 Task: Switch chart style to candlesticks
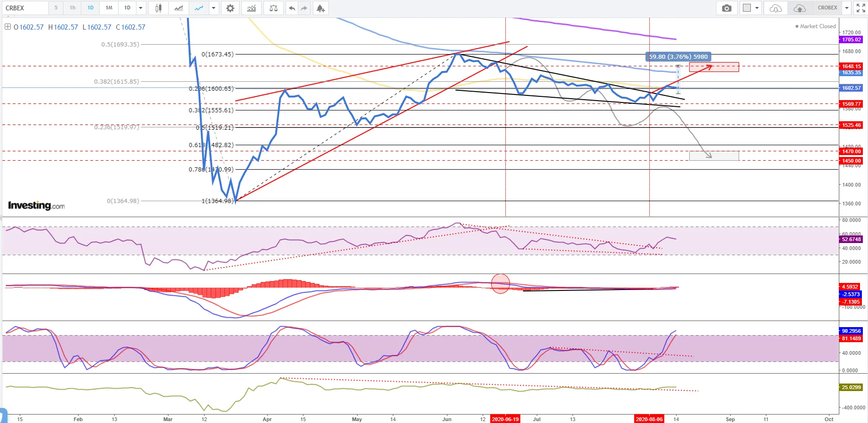pyautogui.click(x=159, y=8)
